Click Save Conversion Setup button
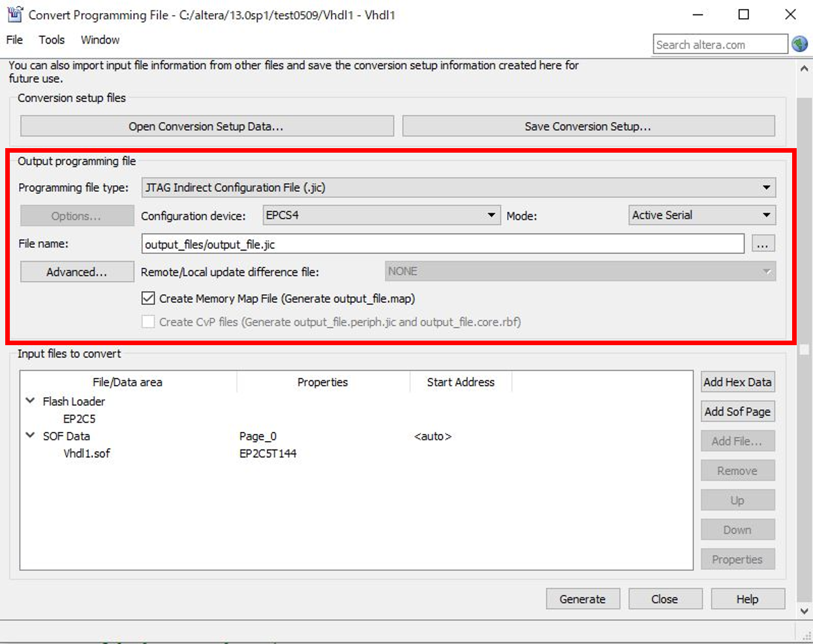 [x=588, y=126]
